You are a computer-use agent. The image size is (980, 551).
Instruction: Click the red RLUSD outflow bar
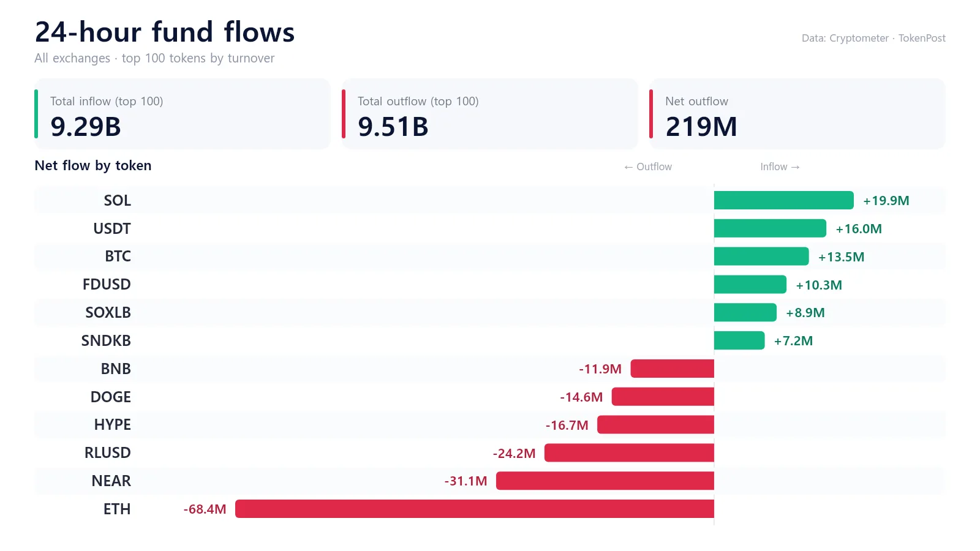click(629, 452)
